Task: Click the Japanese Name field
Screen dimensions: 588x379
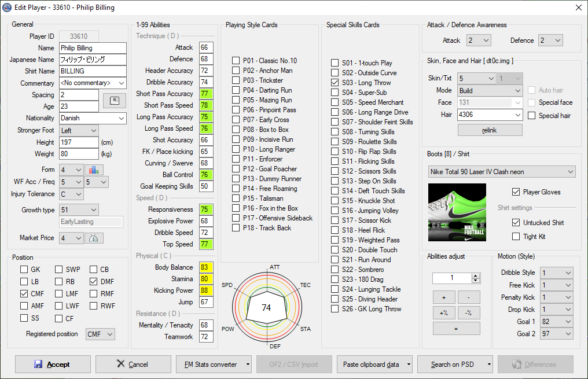Action: [93, 60]
